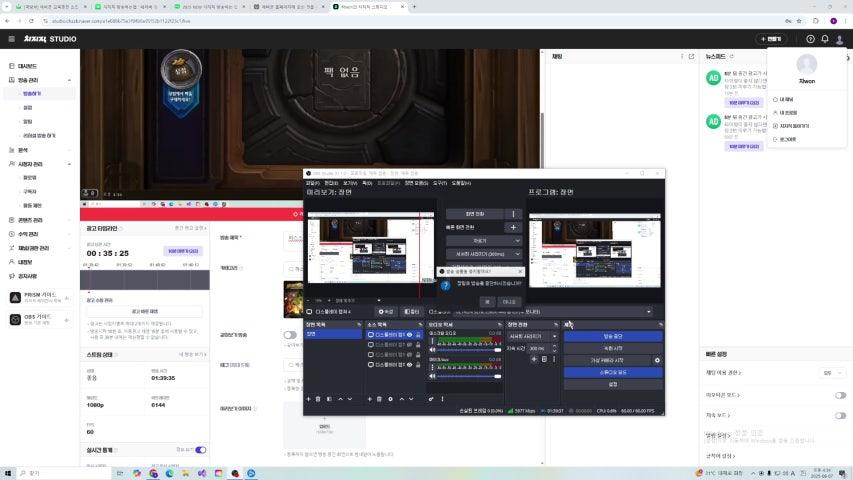Click 만들기 button in Studio header
Image resolution: width=853 pixels, height=480 pixels.
point(771,39)
